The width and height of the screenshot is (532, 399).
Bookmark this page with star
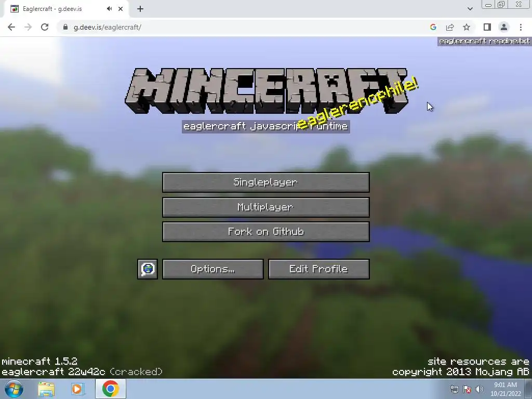[x=467, y=27]
